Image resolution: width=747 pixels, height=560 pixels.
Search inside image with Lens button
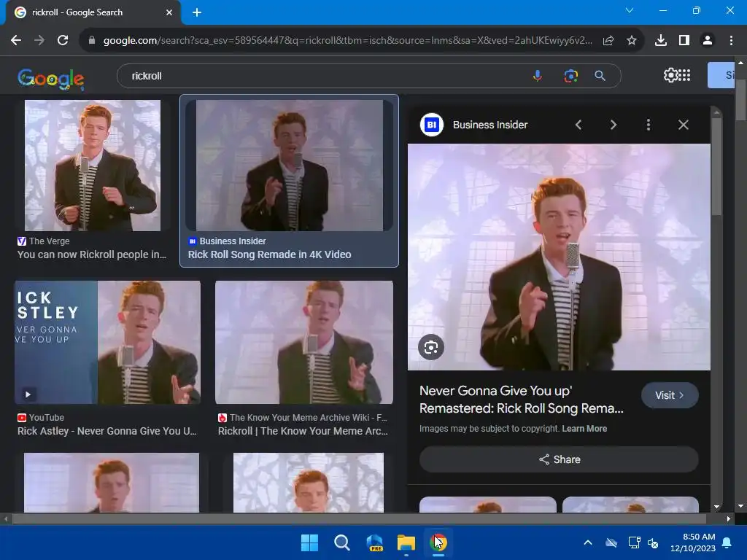(431, 347)
